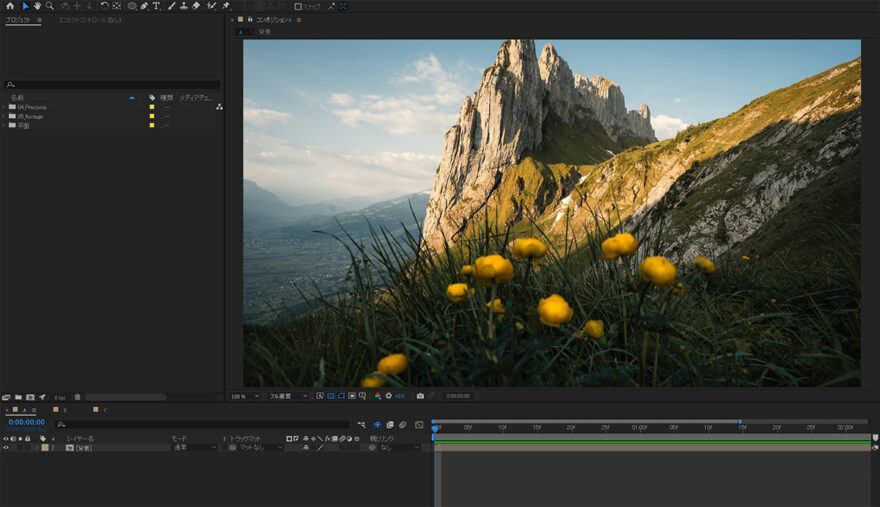The width and height of the screenshot is (880, 507).
Task: Click yellow label swatch of 05_footage
Action: (152, 116)
